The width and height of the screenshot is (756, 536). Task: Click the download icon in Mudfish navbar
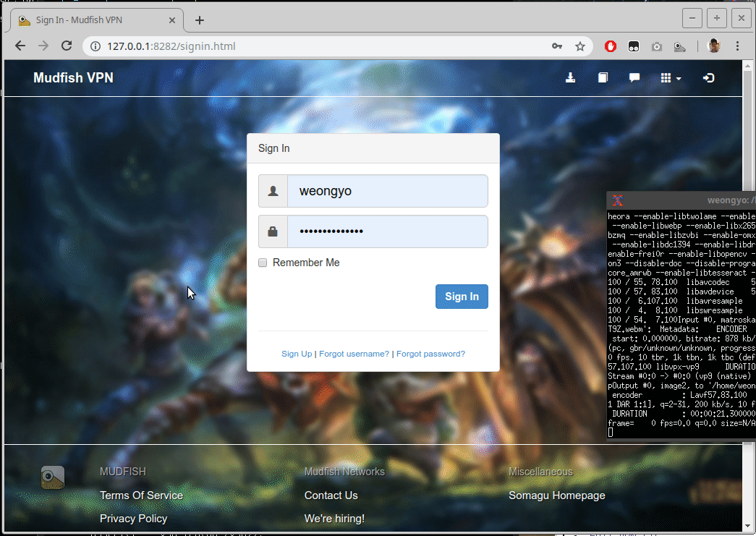pos(570,78)
